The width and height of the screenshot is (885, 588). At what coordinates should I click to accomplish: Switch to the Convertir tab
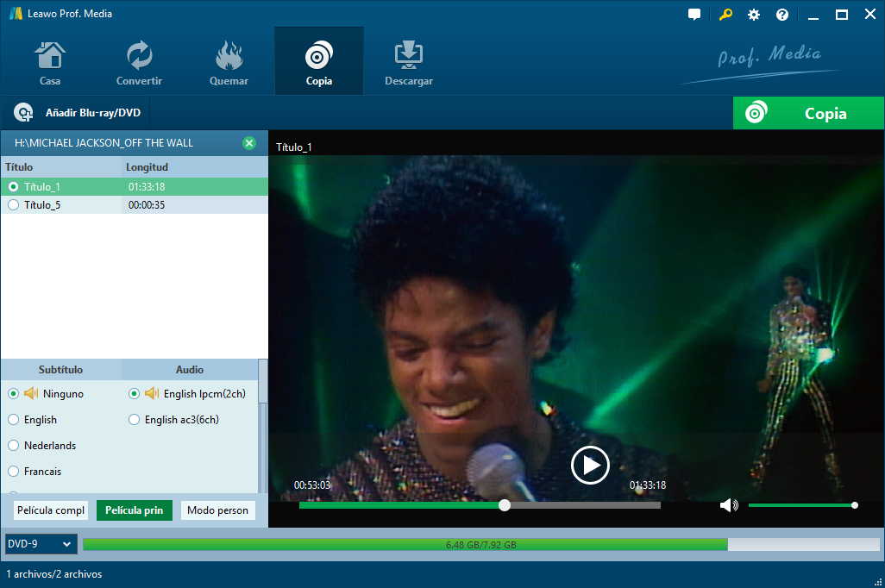[x=139, y=62]
